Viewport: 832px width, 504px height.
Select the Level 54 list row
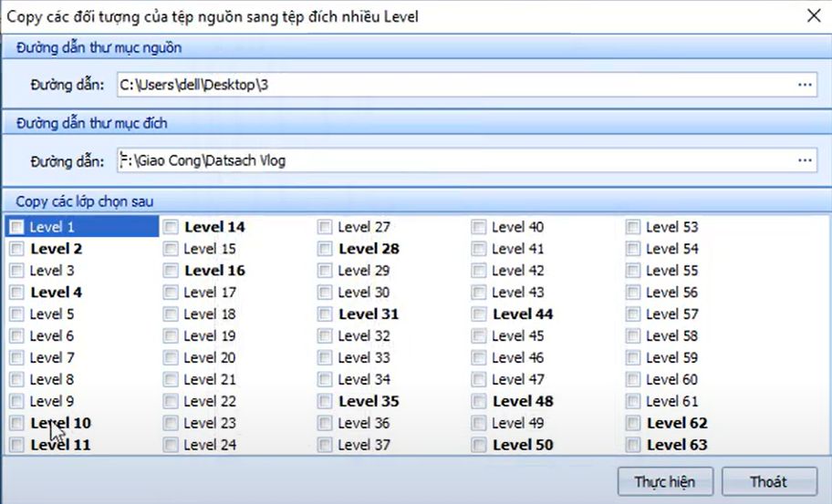(698, 249)
